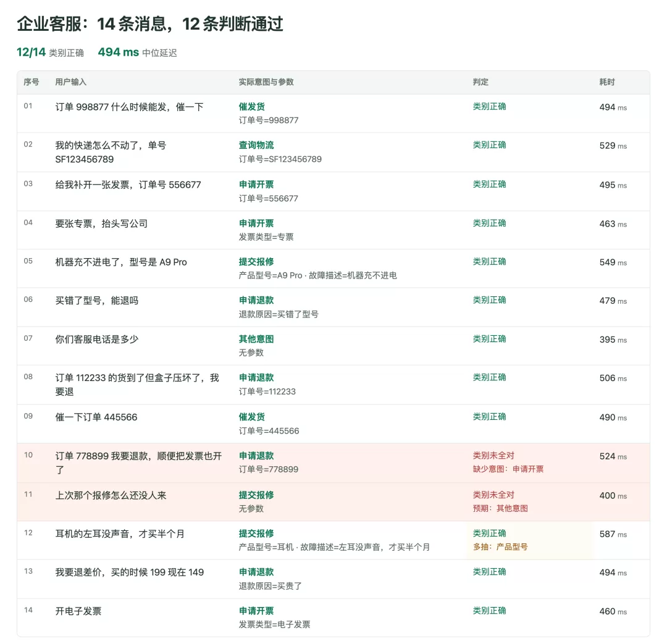Viewport: 667px width, 644px height.
Task: Select 订单号=445566 parameter
Action: (x=269, y=431)
